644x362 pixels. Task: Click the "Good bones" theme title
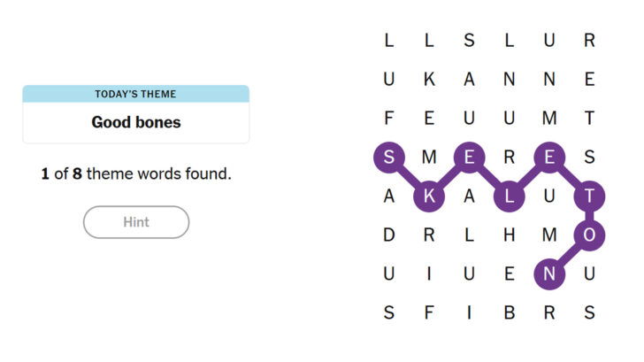coord(135,122)
